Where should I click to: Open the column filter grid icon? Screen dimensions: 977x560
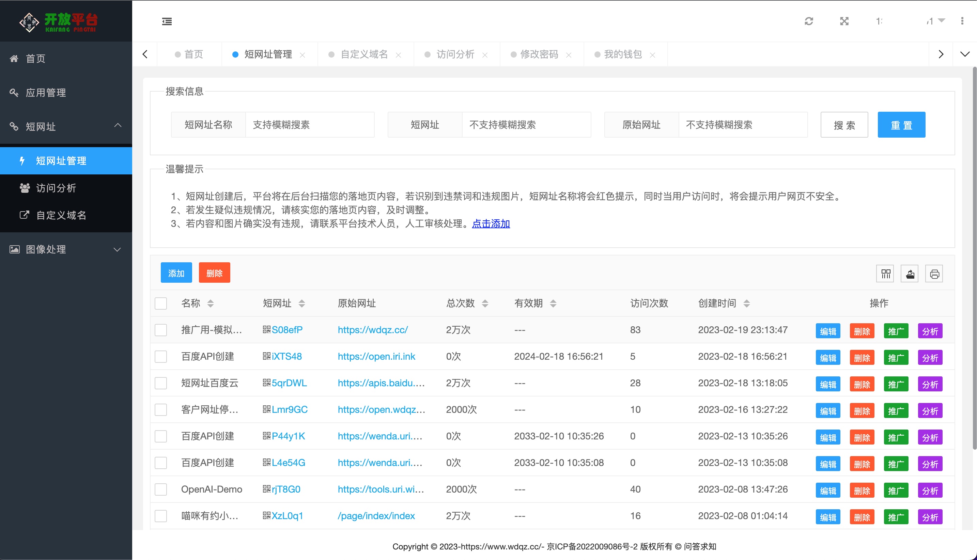[x=885, y=274]
